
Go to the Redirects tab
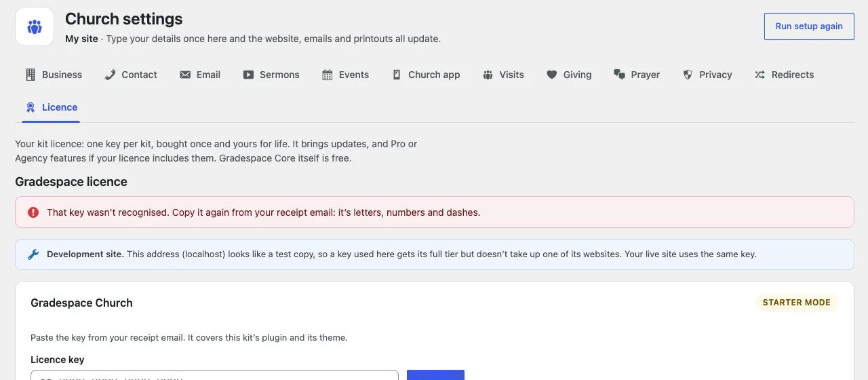(784, 75)
